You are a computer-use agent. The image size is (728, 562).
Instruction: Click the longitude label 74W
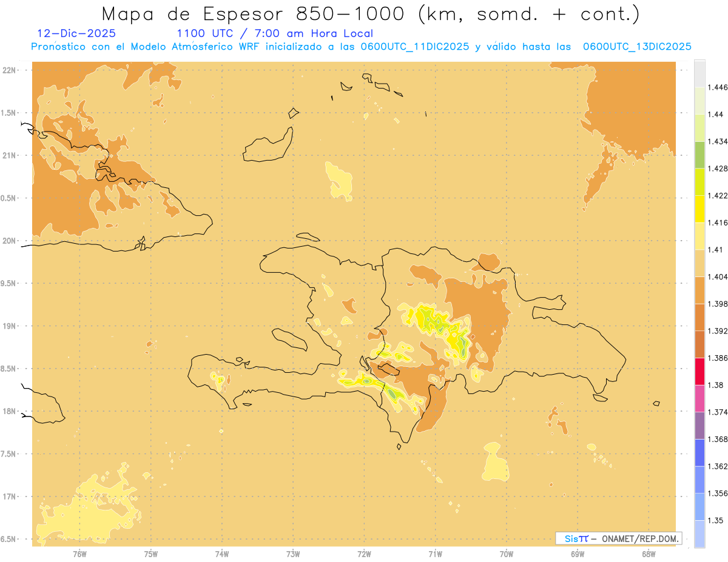coord(222,554)
